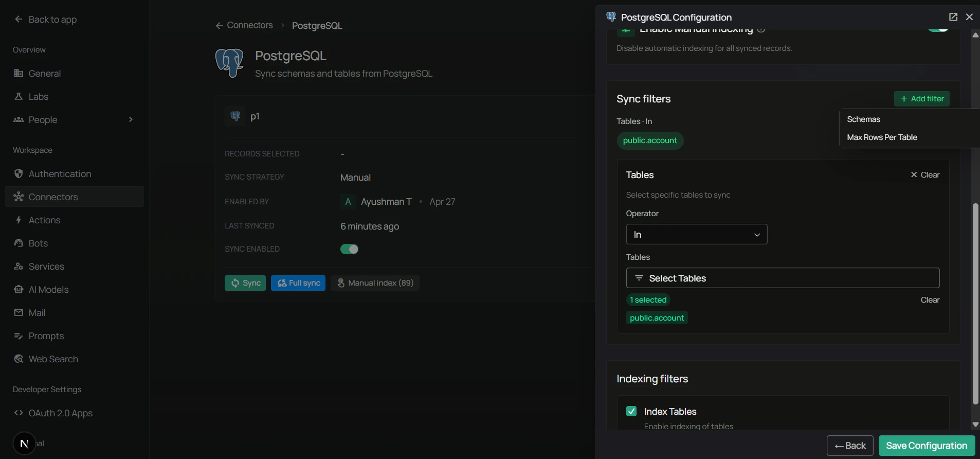This screenshot has width=980, height=459.
Task: Open configuration panel in new window icon
Action: click(x=953, y=17)
